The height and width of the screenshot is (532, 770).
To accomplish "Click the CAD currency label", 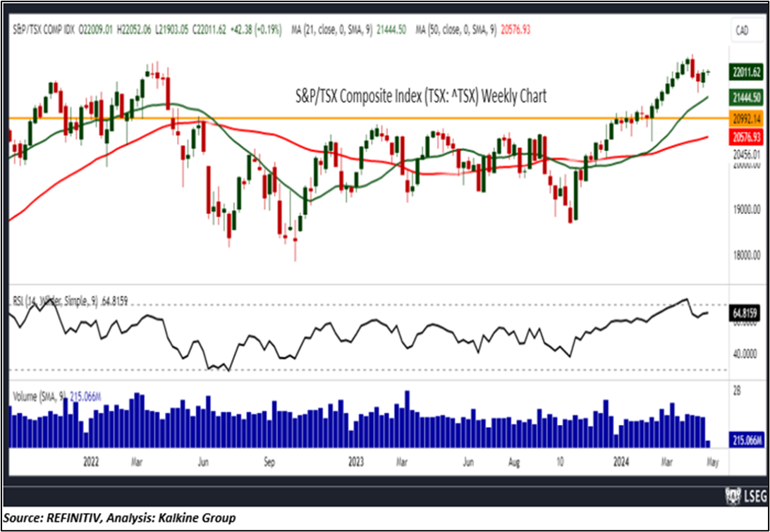I will pos(742,30).
